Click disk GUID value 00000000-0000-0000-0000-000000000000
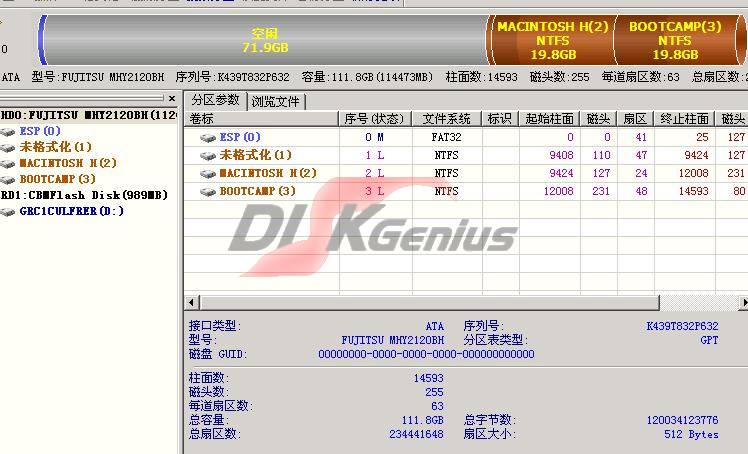This screenshot has height=454, width=748. point(426,354)
